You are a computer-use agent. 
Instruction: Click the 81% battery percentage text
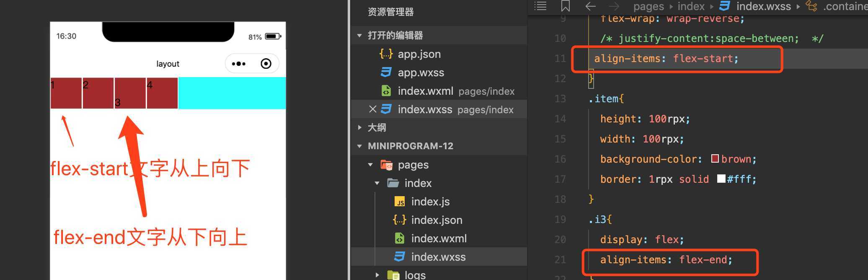(x=255, y=37)
